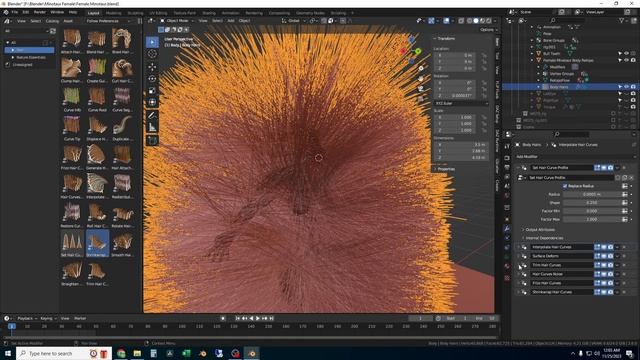Viewport: 640px width, 360px height.
Task: Open the XYZ Euler rotation mode dropdown
Action: click(461, 104)
